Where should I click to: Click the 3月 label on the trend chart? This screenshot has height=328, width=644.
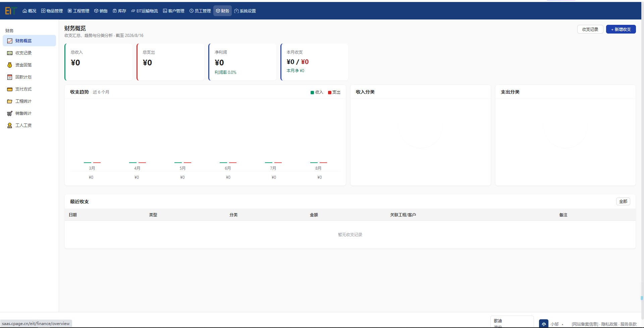point(92,168)
